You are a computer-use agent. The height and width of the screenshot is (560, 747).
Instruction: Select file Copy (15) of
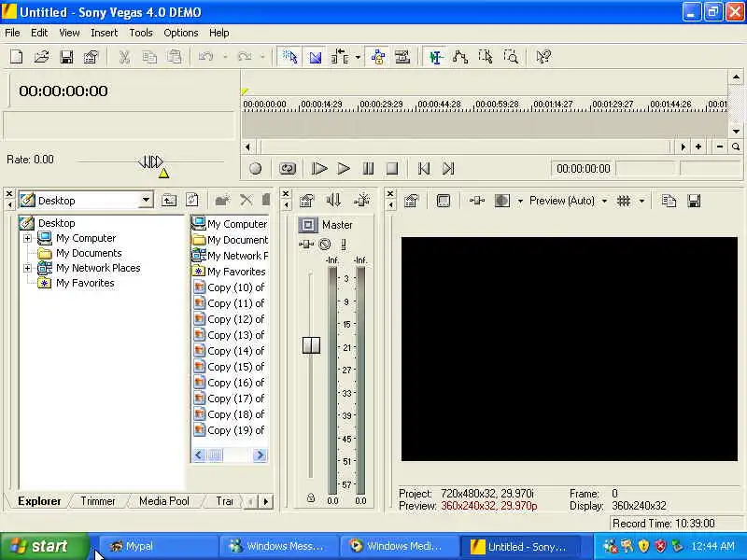[x=230, y=367]
